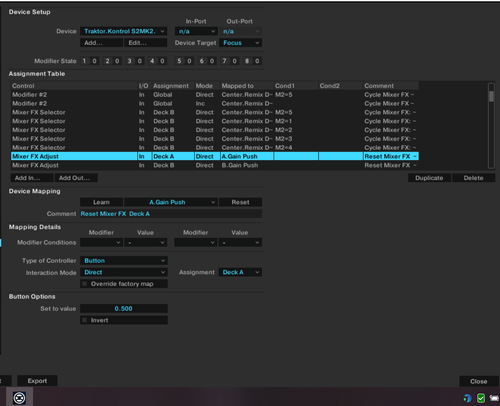This screenshot has height=406, width=500.
Task: Click the Mapped to column header
Action: (247, 86)
